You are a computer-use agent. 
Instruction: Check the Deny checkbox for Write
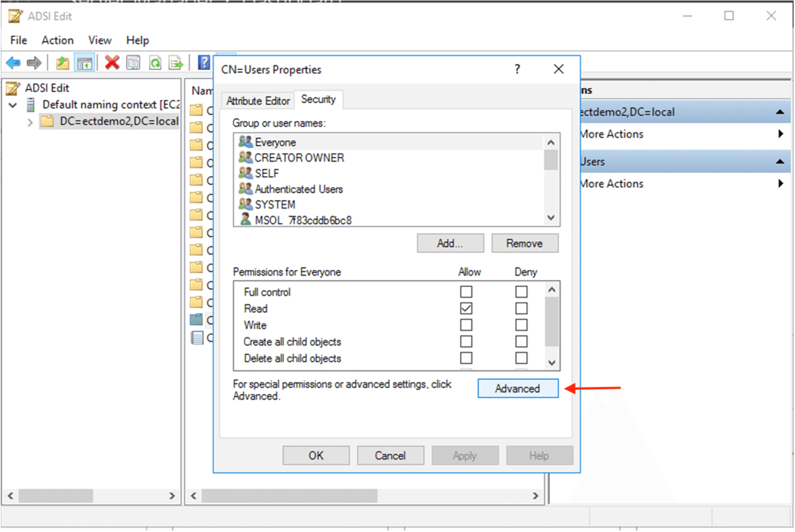coord(521,325)
